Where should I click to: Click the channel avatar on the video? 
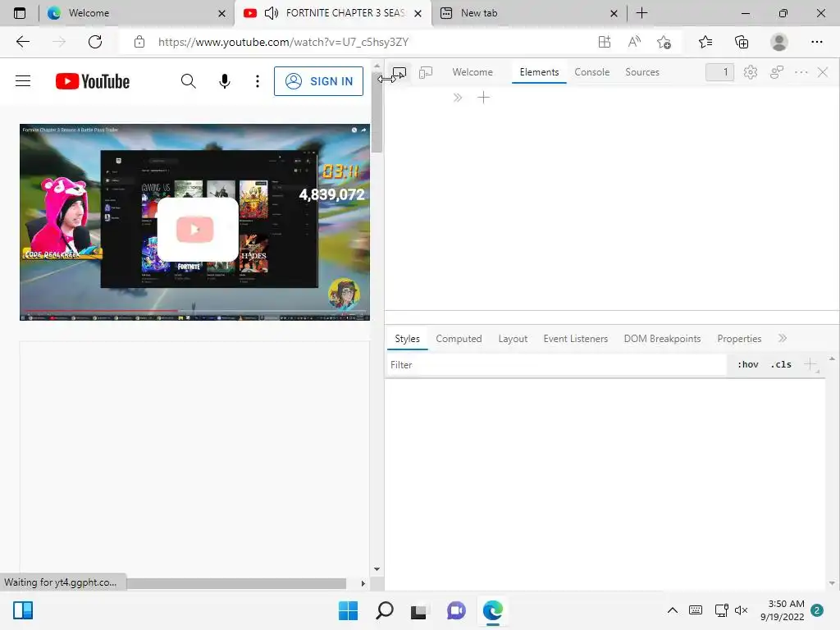(x=344, y=293)
